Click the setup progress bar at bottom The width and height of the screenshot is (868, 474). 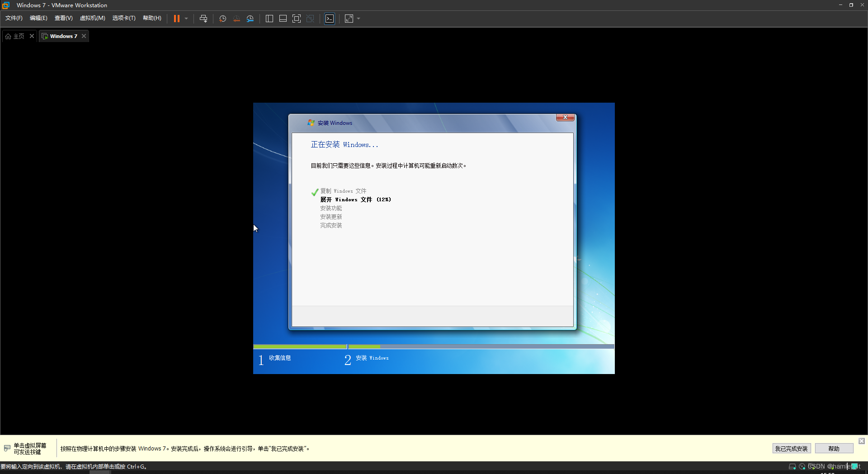pyautogui.click(x=434, y=346)
